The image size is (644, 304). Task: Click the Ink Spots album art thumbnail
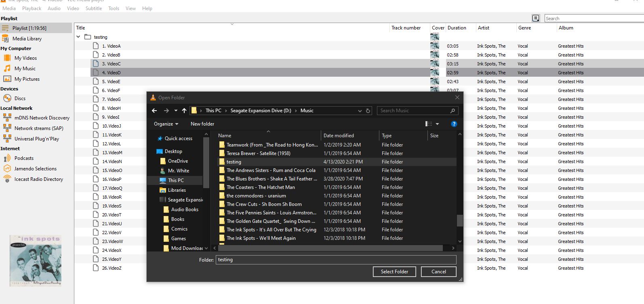pos(36,260)
